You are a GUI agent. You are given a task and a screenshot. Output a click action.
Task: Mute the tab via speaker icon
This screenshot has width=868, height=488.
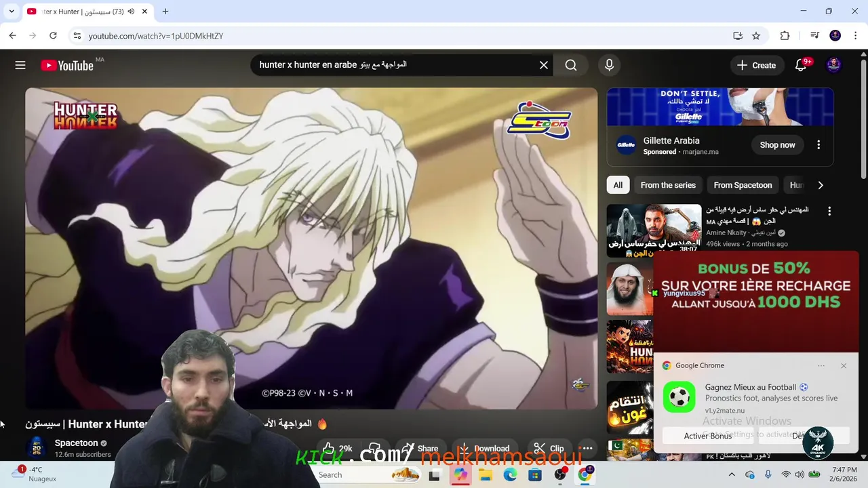pyautogui.click(x=131, y=12)
